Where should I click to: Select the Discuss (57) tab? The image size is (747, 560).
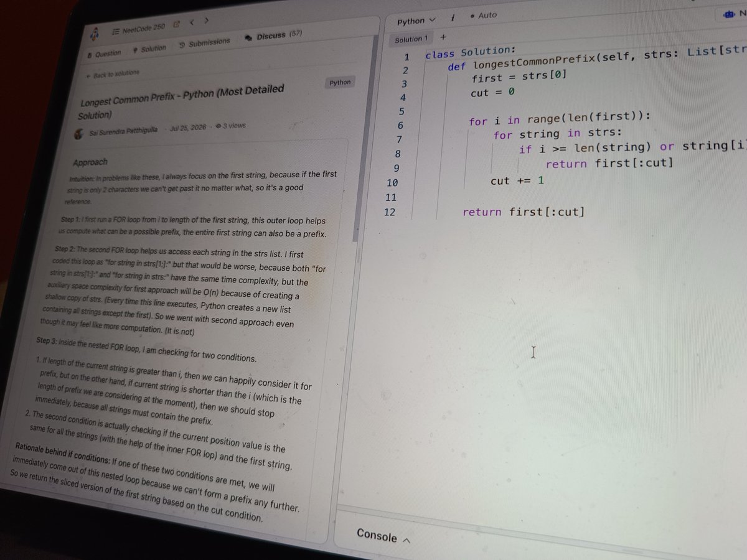274,36
